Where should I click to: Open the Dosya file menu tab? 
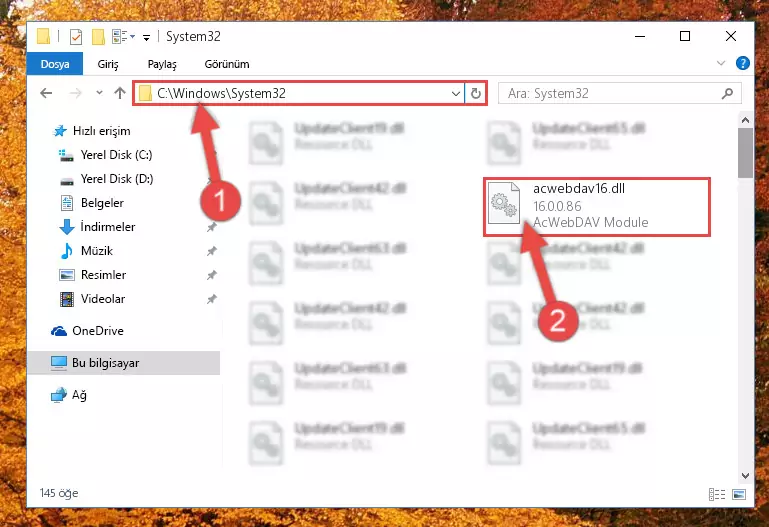55,64
